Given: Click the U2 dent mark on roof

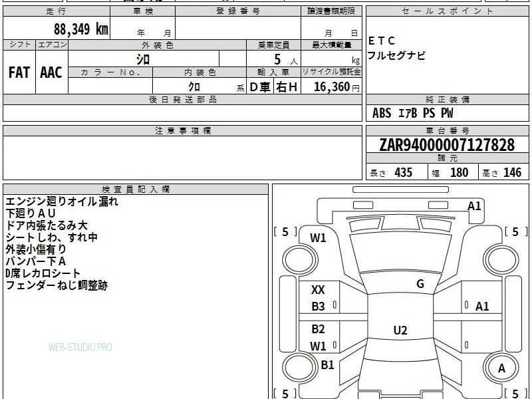Looking at the screenshot, I should coord(400,330).
